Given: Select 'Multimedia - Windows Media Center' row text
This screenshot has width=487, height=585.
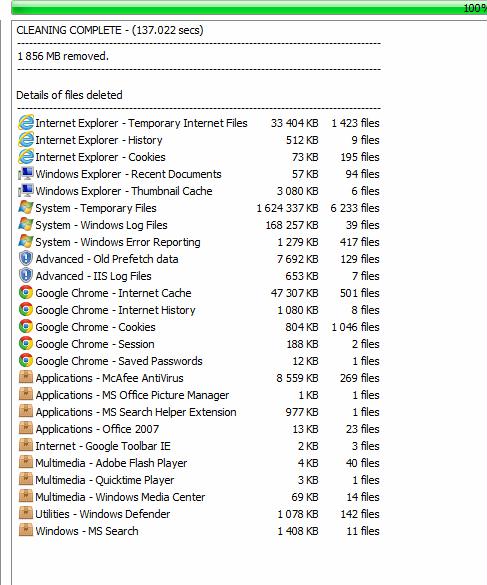Looking at the screenshot, I should click(x=120, y=497).
